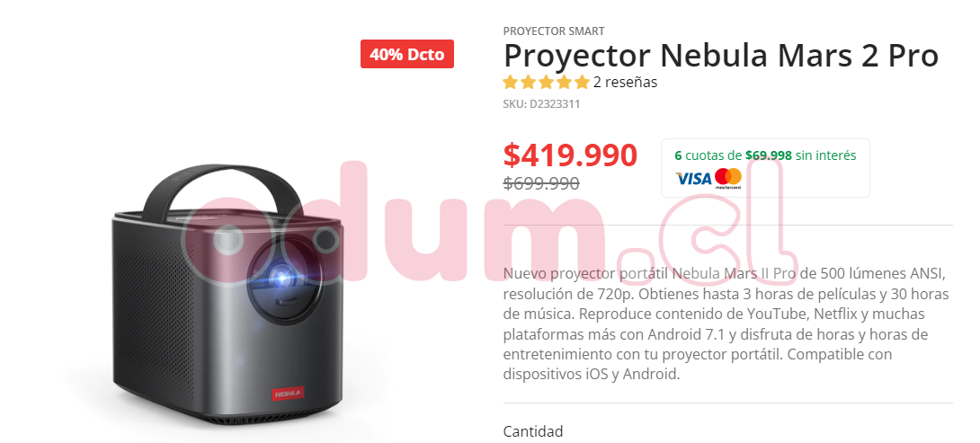This screenshot has width=980, height=443.
Task: Select the SKU D2323311 text
Action: pos(541,104)
